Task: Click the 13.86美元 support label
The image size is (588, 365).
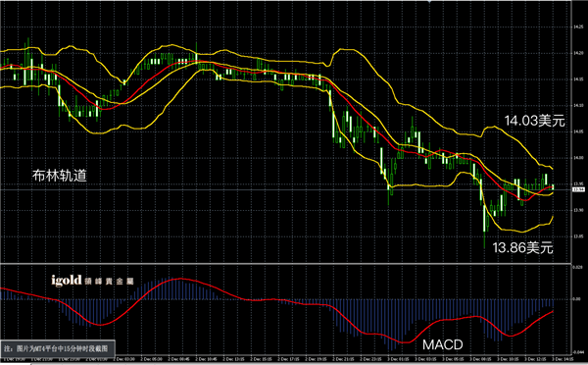Action: coord(522,247)
